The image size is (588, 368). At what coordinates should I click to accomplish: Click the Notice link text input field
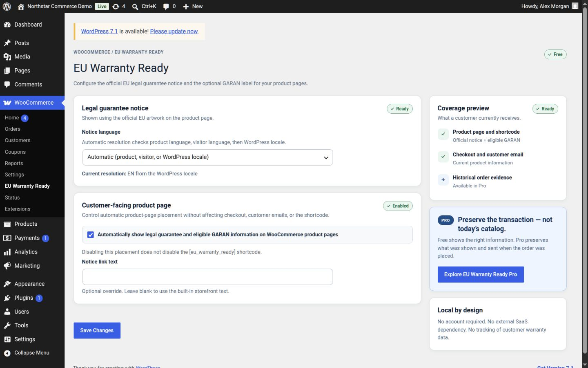(x=207, y=277)
